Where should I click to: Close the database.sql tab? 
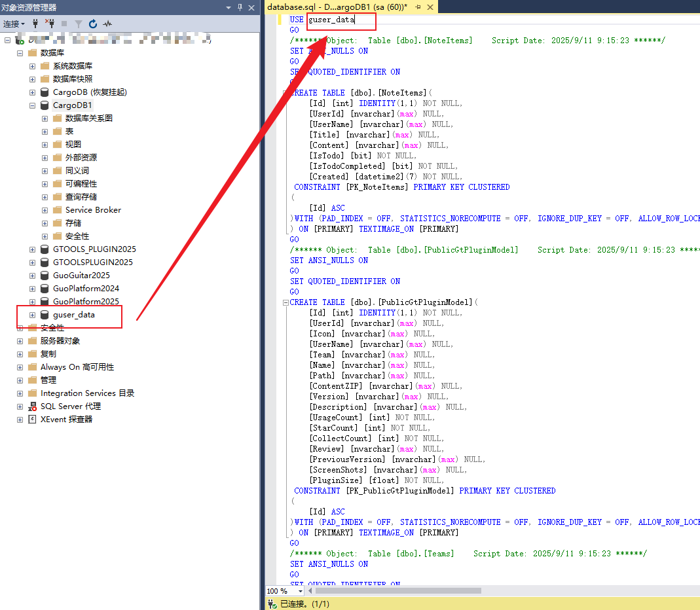point(430,7)
